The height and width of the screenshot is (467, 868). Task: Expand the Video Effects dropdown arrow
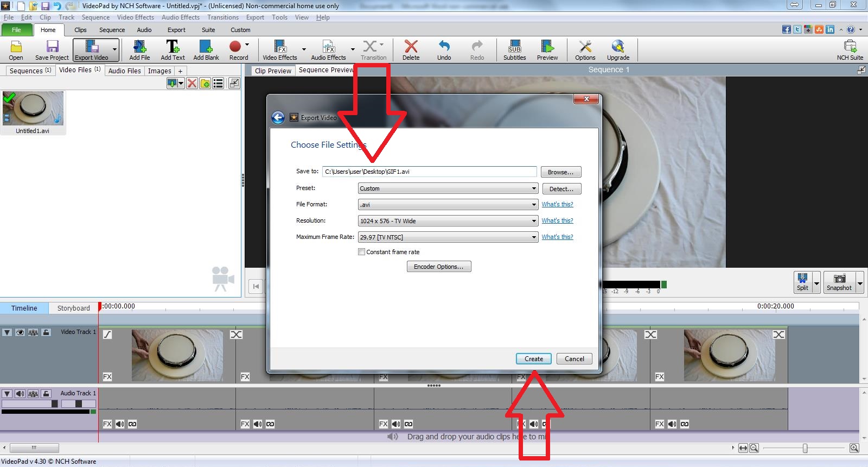304,49
